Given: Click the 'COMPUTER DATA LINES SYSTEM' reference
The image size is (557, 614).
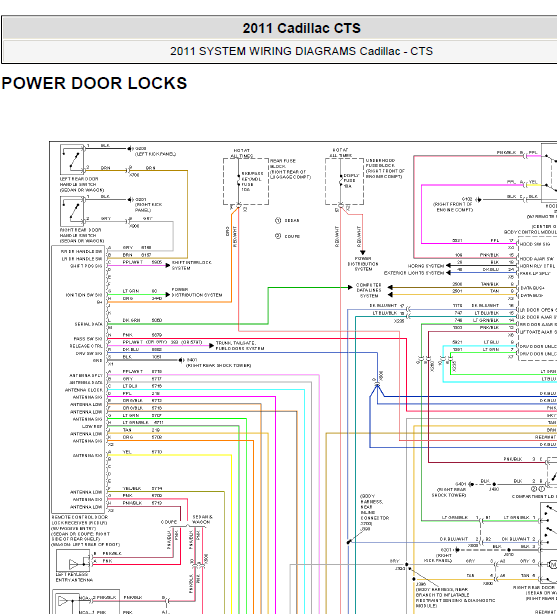Looking at the screenshot, I should point(368,290).
